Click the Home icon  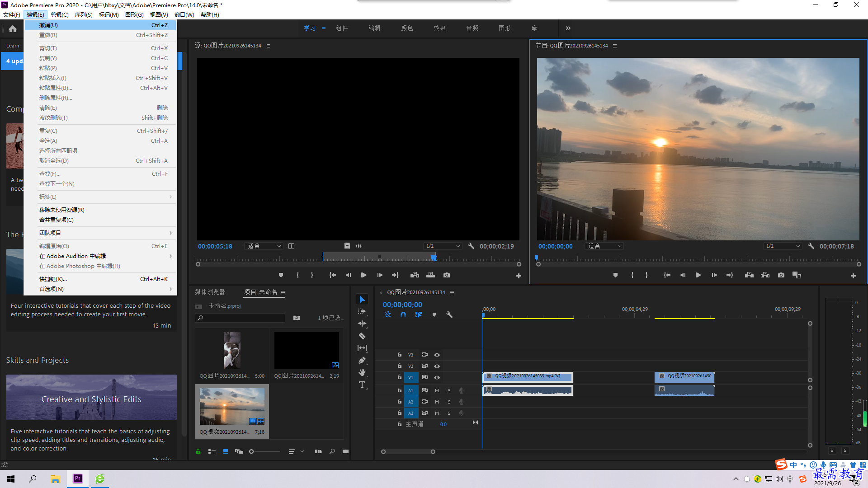(x=13, y=28)
